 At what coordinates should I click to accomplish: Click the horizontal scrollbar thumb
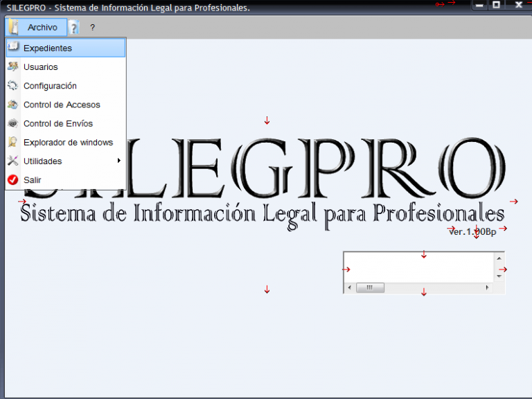370,287
